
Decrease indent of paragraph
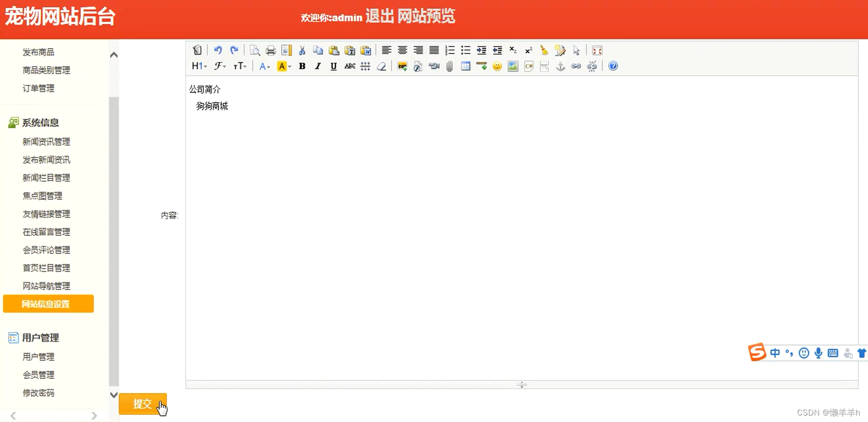(498, 50)
